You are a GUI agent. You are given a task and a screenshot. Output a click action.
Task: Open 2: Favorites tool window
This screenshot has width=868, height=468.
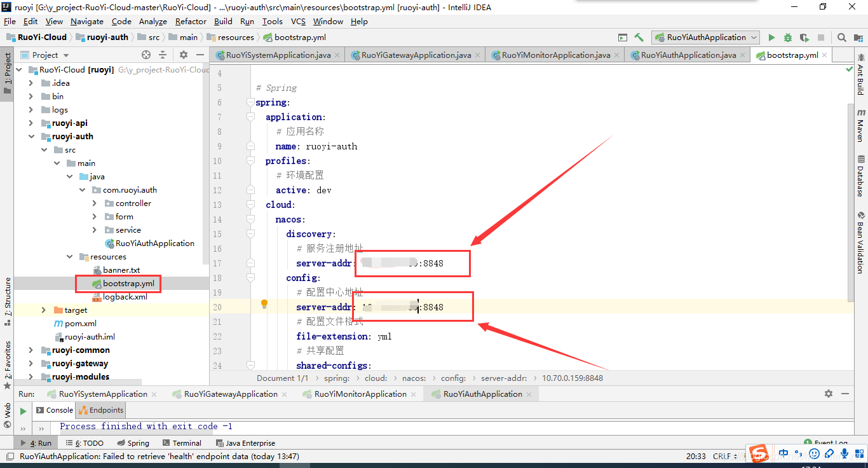click(x=7, y=366)
